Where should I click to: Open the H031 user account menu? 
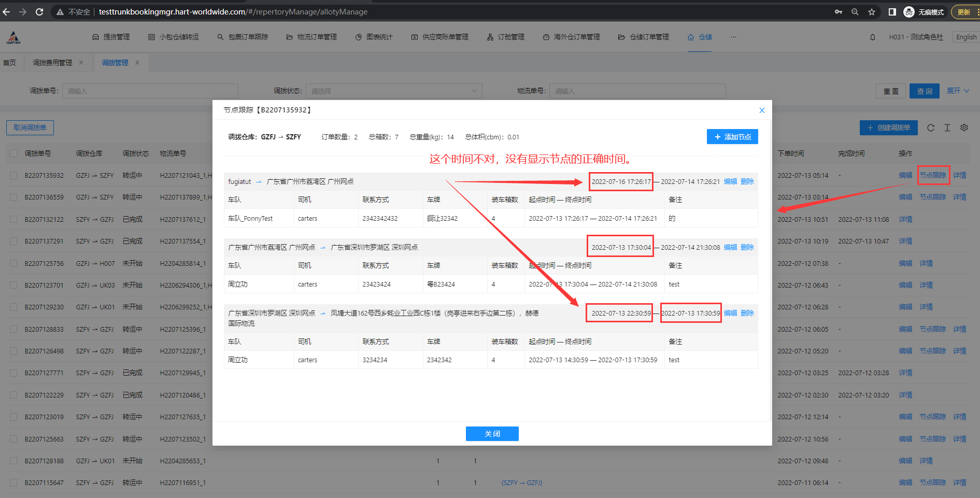916,37
